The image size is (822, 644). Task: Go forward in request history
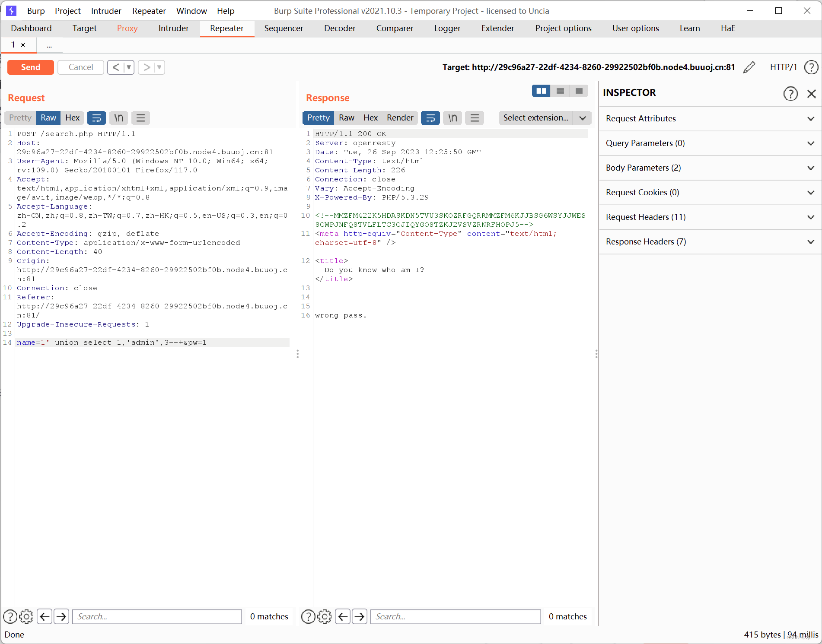click(147, 67)
